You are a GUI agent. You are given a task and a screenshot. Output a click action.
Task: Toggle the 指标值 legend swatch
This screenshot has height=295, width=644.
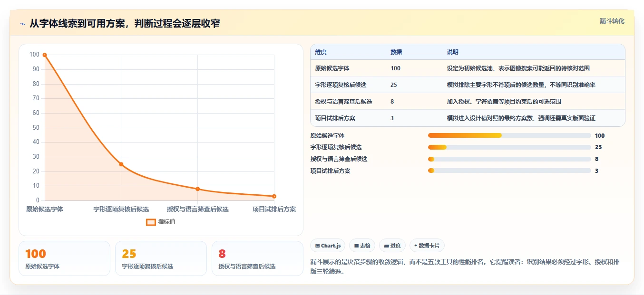point(151,222)
